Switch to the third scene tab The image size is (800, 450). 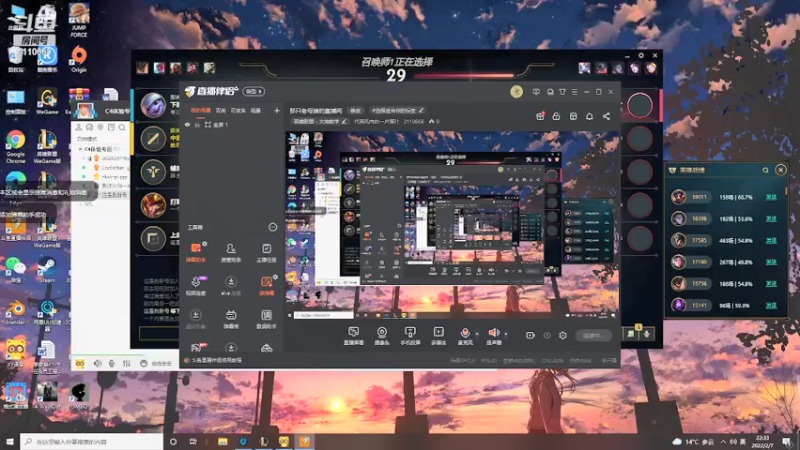(x=238, y=110)
